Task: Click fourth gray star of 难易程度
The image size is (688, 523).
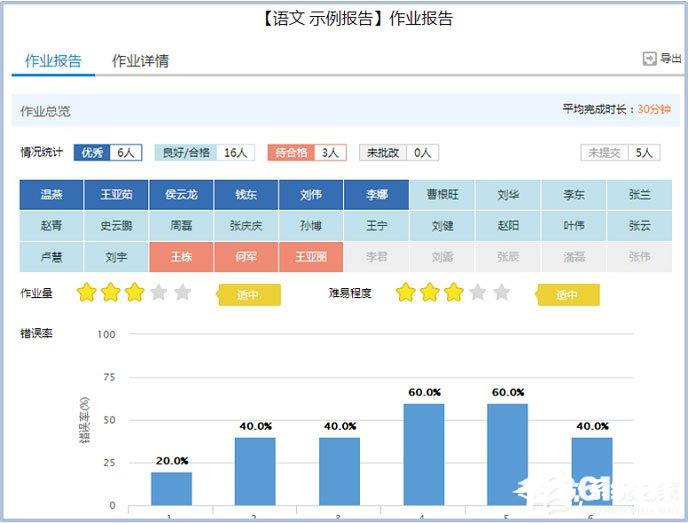Action: coord(478,292)
